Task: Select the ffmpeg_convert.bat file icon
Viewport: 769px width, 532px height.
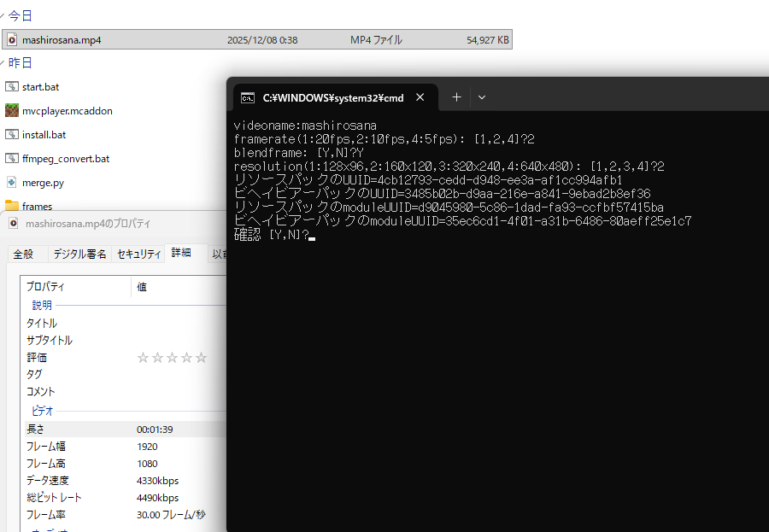Action: click(x=12, y=159)
